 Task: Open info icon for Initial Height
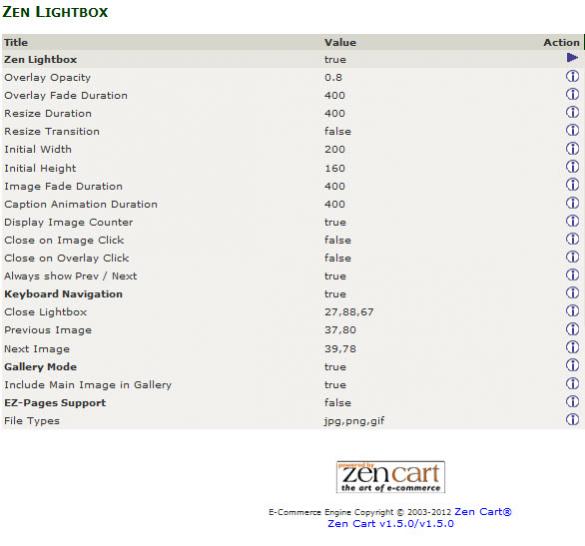tap(572, 167)
